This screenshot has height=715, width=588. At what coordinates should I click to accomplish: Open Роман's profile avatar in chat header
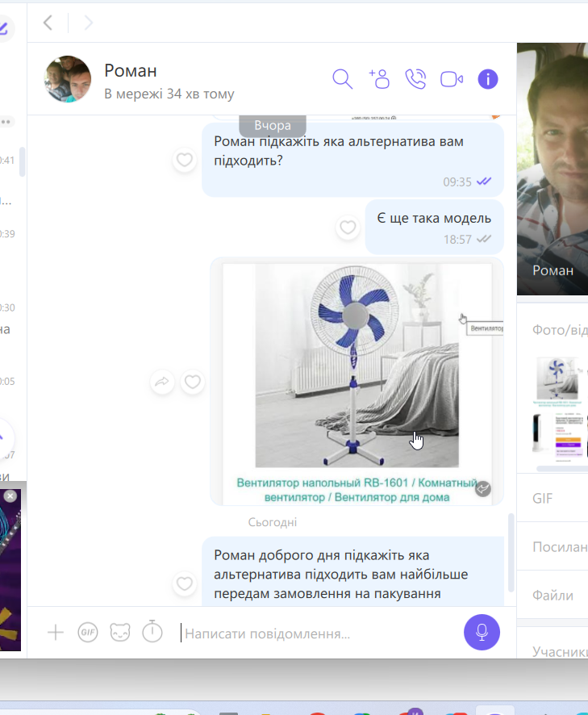[68, 79]
